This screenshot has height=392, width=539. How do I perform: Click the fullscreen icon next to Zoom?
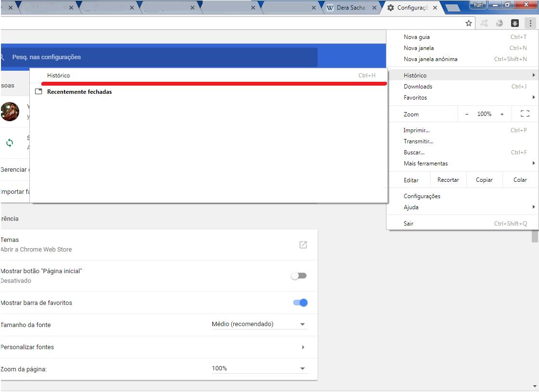pos(525,114)
